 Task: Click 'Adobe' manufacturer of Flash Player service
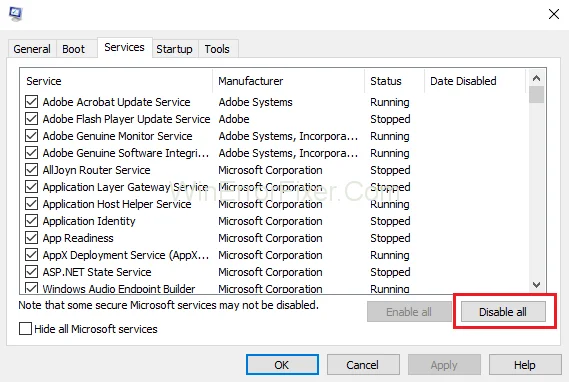(234, 119)
